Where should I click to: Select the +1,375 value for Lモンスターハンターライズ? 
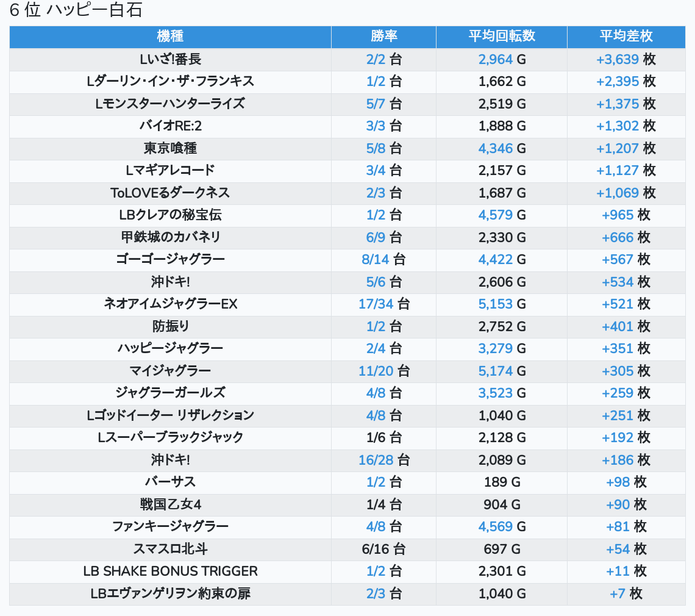click(617, 104)
